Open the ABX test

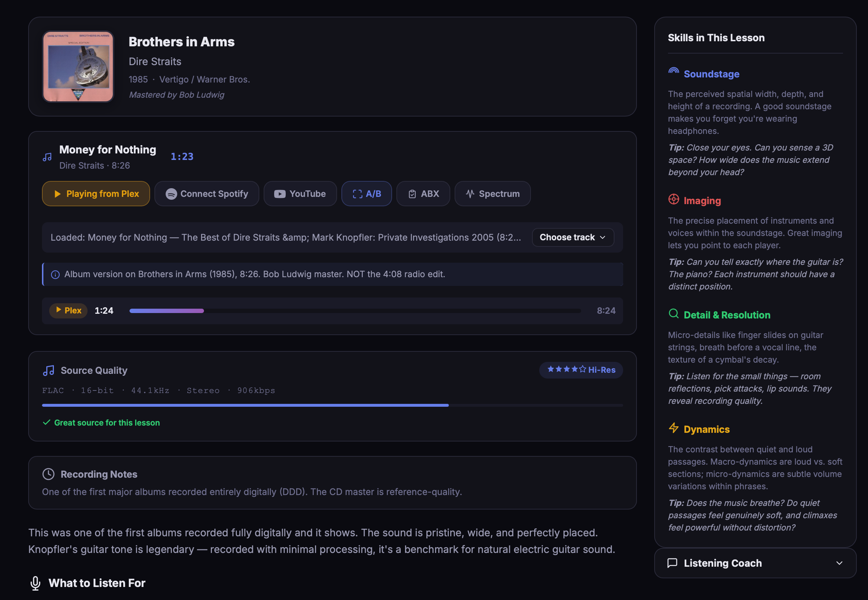[x=423, y=194]
